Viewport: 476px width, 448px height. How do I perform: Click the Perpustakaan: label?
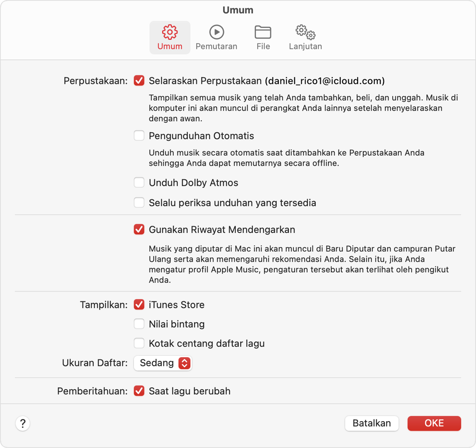coord(95,81)
